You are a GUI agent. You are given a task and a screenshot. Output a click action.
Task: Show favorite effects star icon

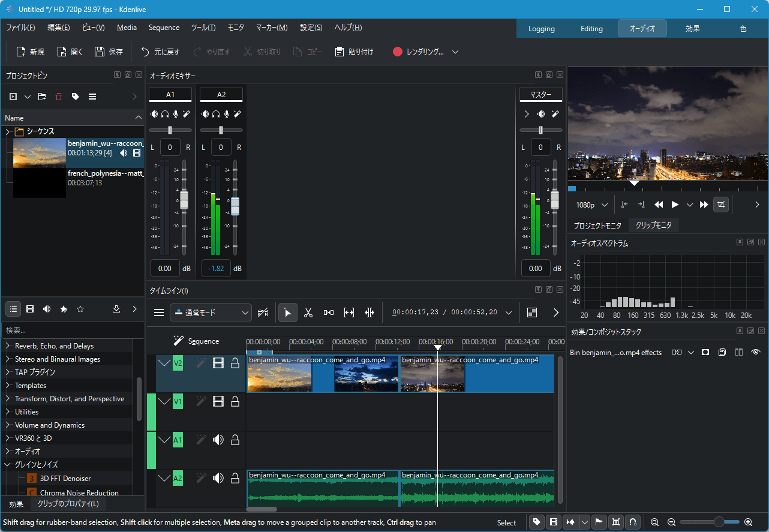point(80,309)
